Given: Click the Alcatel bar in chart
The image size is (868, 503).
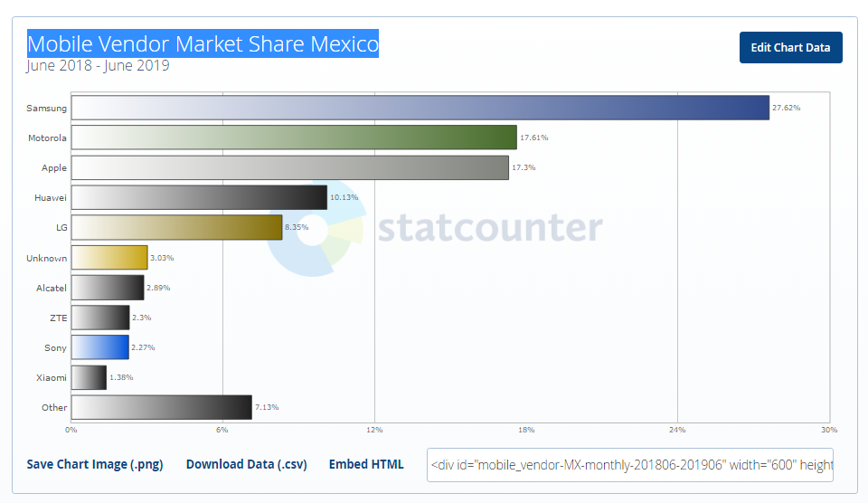Looking at the screenshot, I should point(108,288).
